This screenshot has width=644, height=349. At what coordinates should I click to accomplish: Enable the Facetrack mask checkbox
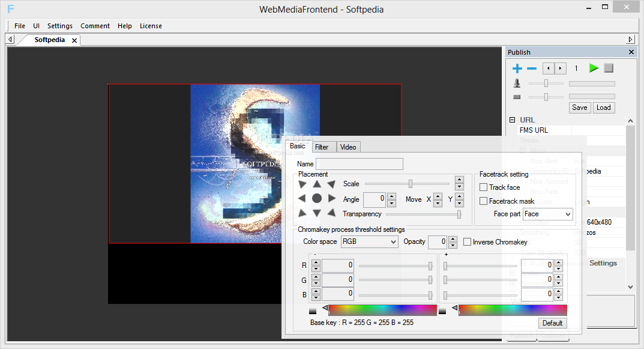point(483,201)
